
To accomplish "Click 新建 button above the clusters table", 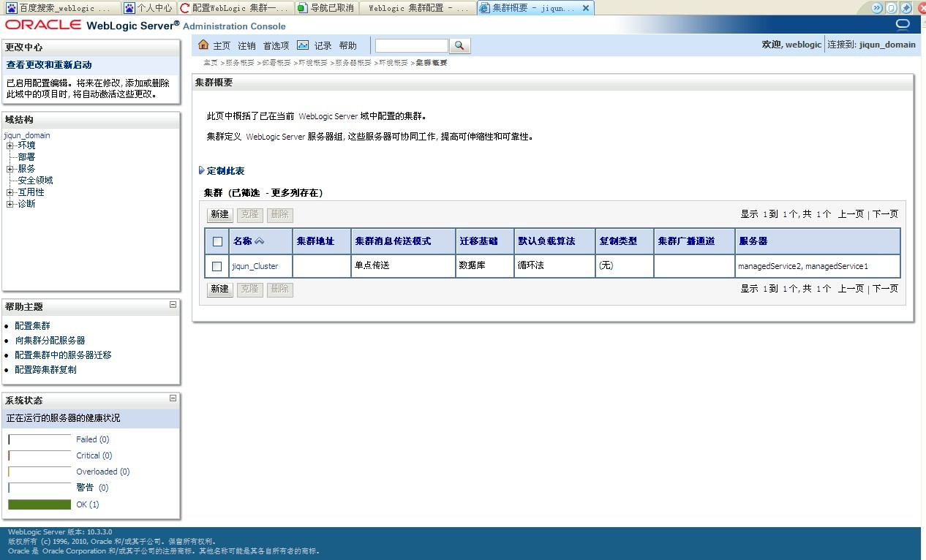I will pos(219,215).
